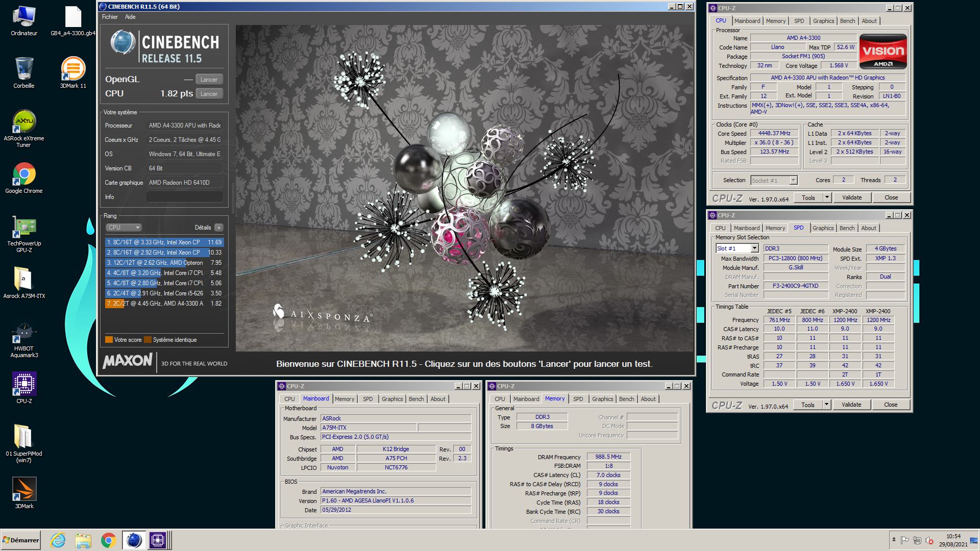Click the Démarrer start button
Image resolution: width=980 pixels, height=551 pixels.
tap(21, 540)
